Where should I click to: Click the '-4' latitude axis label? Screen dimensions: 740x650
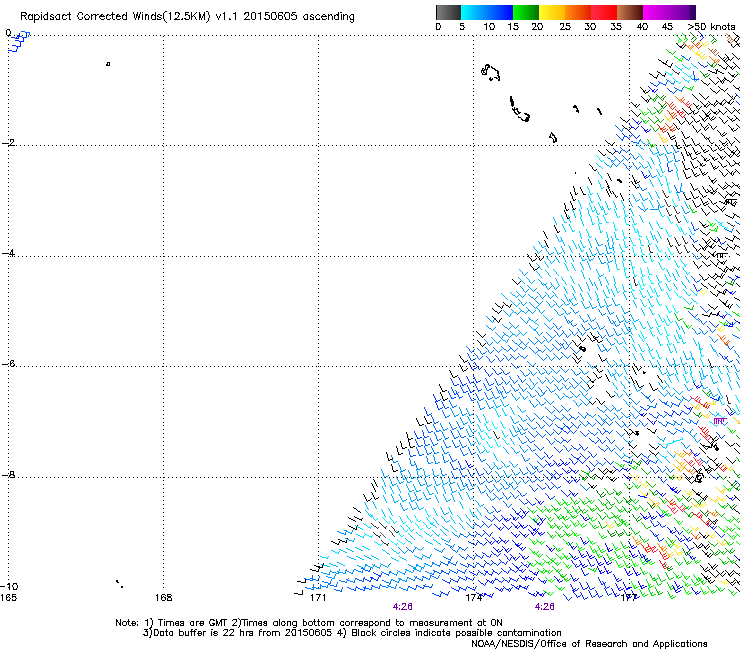click(8, 253)
